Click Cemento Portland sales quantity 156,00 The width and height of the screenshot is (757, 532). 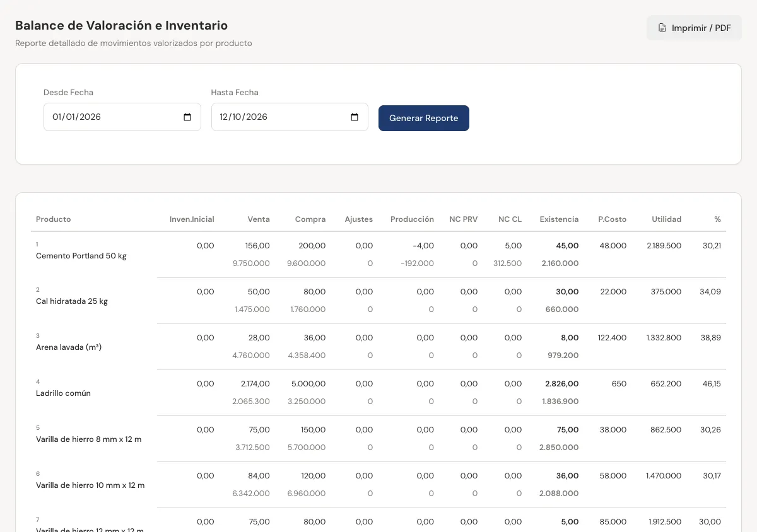257,246
